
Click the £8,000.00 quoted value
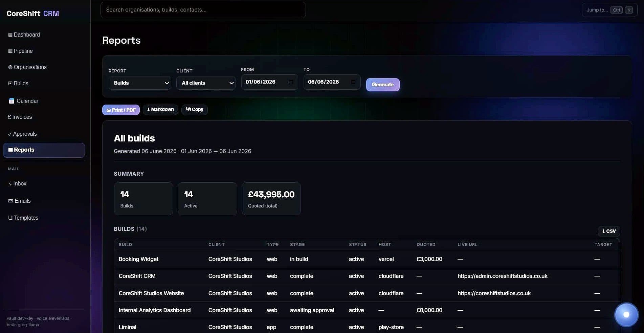point(429,310)
